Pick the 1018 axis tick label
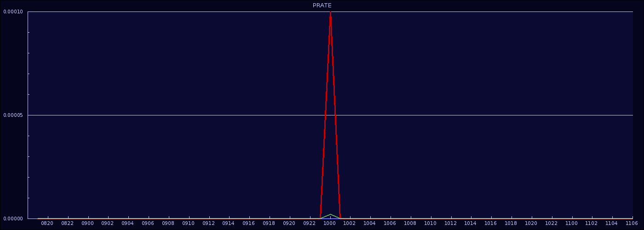The image size is (644, 230). pyautogui.click(x=511, y=224)
